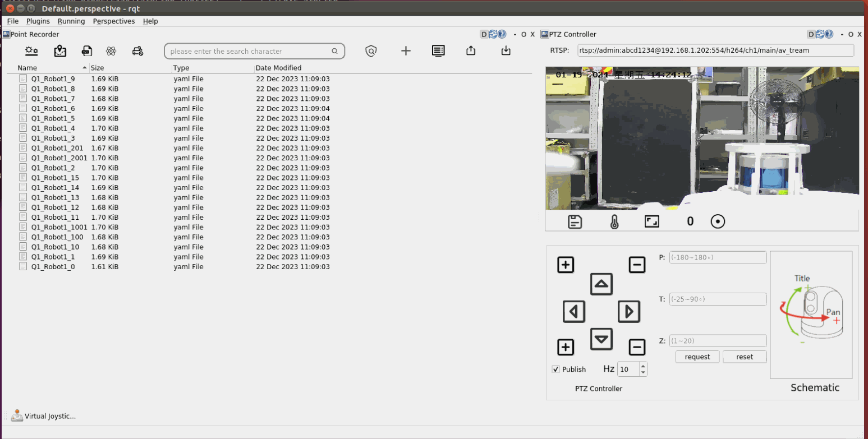868x439 pixels.
Task: Click the map location pin icon
Action: (60, 51)
